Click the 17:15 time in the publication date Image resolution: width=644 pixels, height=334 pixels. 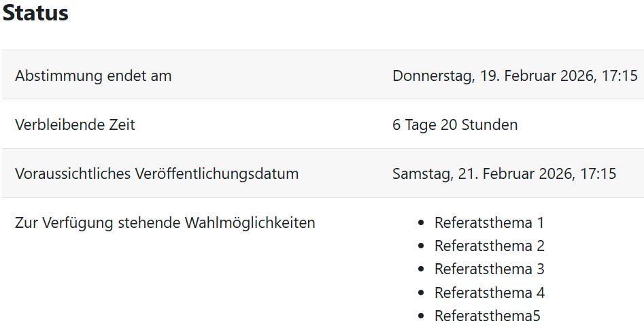(x=598, y=173)
